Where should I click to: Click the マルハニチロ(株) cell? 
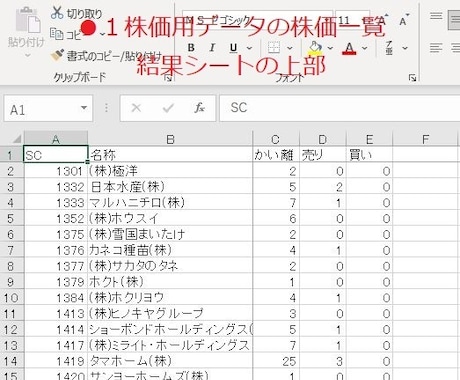pos(170,202)
